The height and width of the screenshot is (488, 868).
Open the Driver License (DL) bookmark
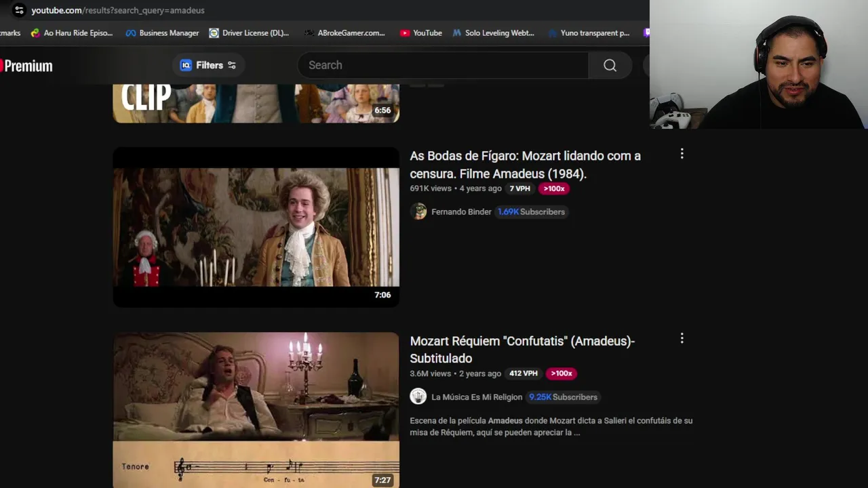249,33
